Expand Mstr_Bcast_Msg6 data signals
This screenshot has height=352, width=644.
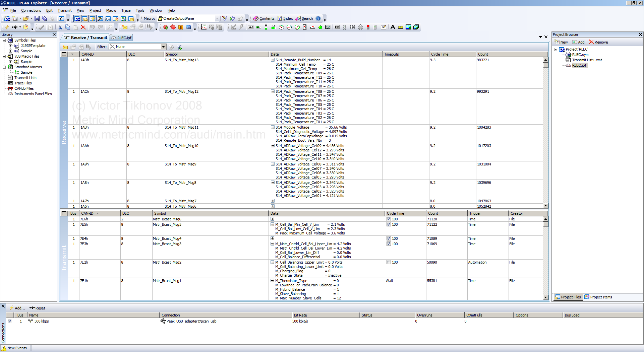[272, 219]
